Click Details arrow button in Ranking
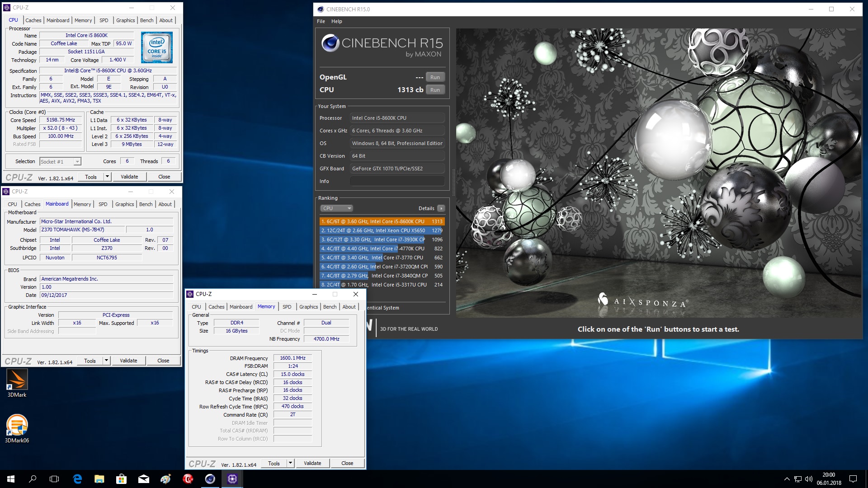This screenshot has height=488, width=868. (441, 208)
